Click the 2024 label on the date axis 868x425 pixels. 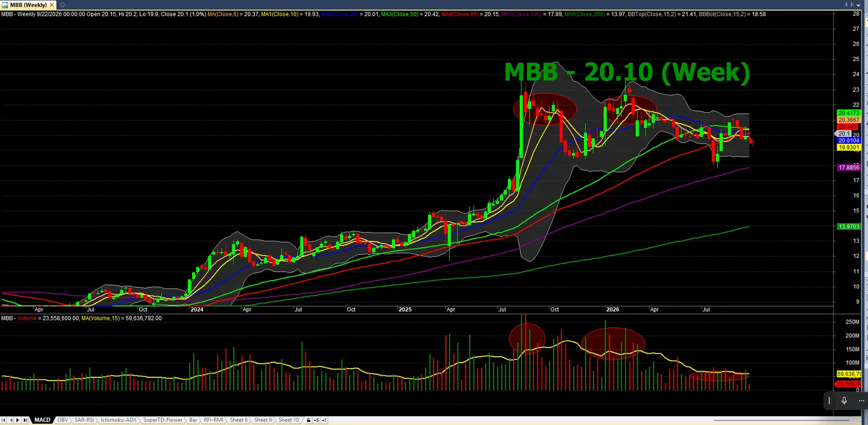197,310
